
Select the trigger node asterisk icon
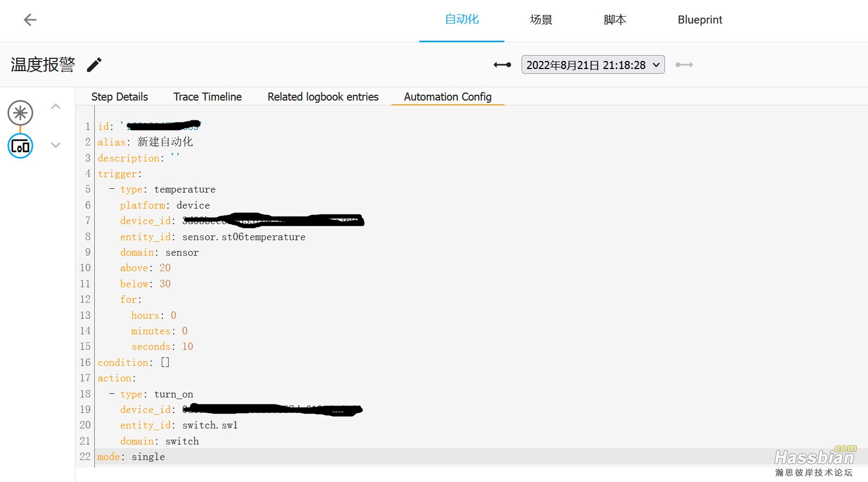[20, 113]
